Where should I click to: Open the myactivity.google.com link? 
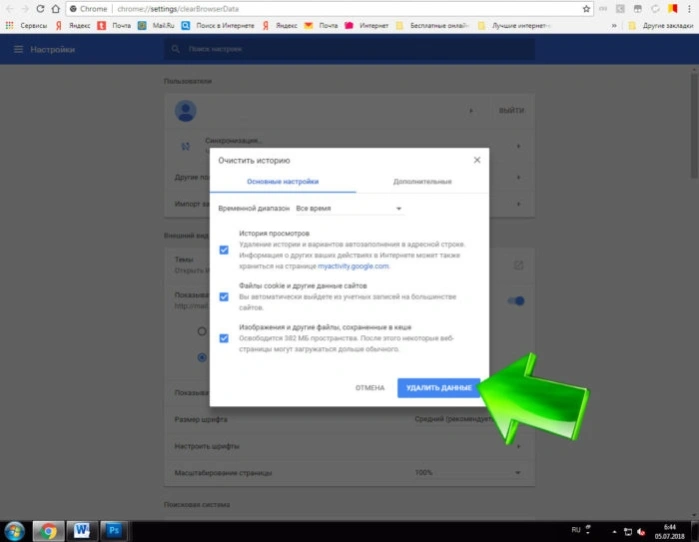tap(353, 266)
